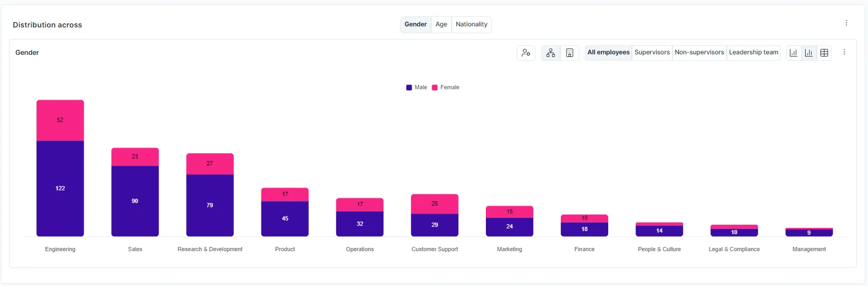This screenshot has height=286, width=868.
Task: Click the Product axis label
Action: point(285,249)
